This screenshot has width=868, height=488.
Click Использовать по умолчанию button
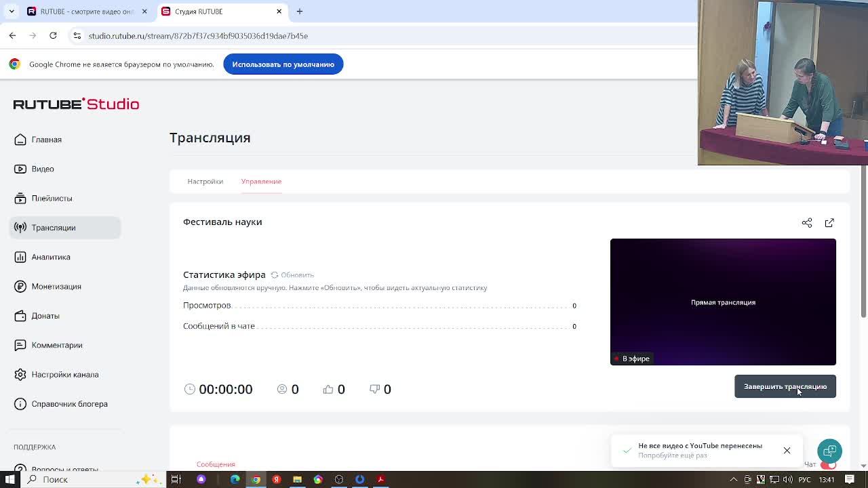[283, 64]
